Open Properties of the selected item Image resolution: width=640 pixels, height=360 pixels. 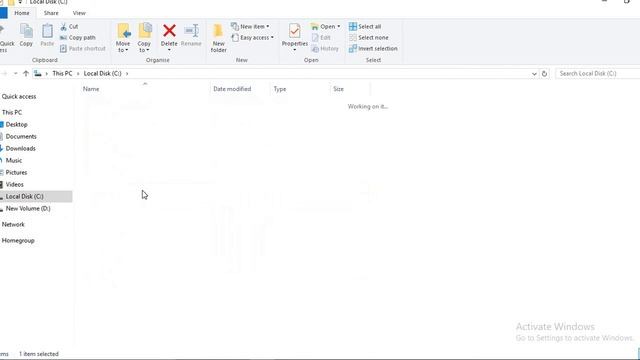pos(294,34)
